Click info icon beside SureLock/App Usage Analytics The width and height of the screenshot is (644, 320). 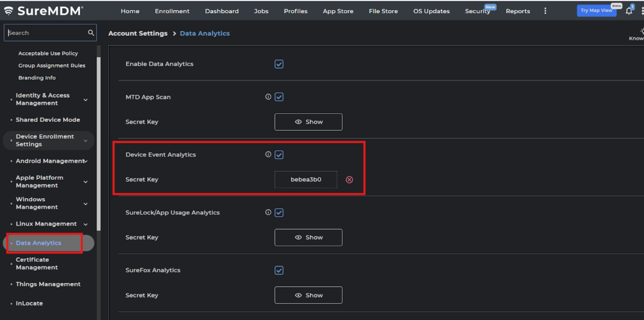pos(268,212)
